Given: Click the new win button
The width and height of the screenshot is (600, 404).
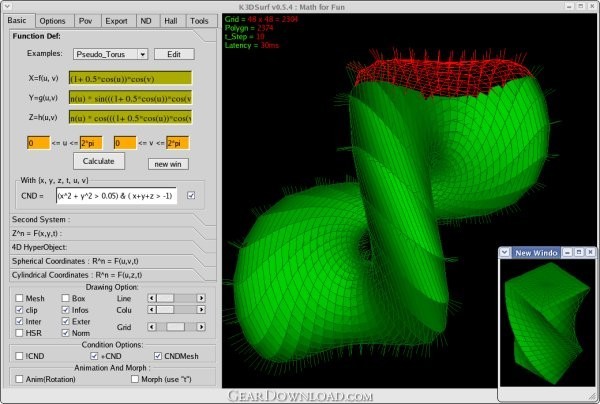Looking at the screenshot, I should point(168,164).
